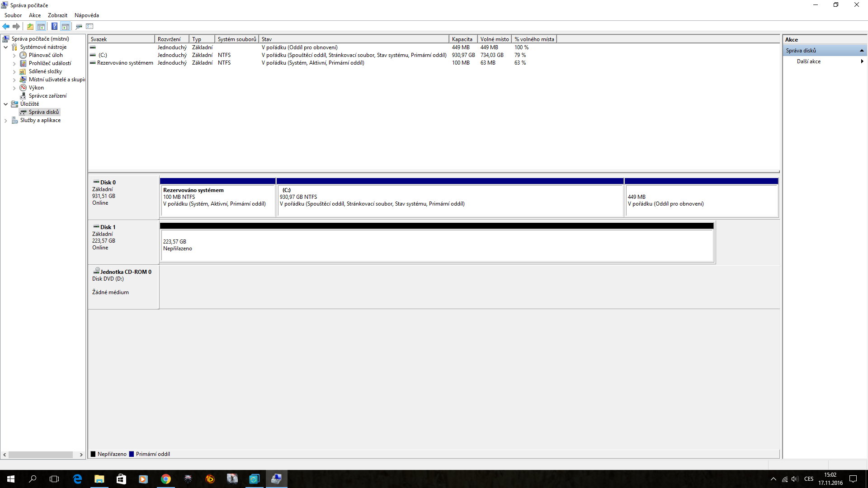Select Výkon in the tree

tap(36, 88)
